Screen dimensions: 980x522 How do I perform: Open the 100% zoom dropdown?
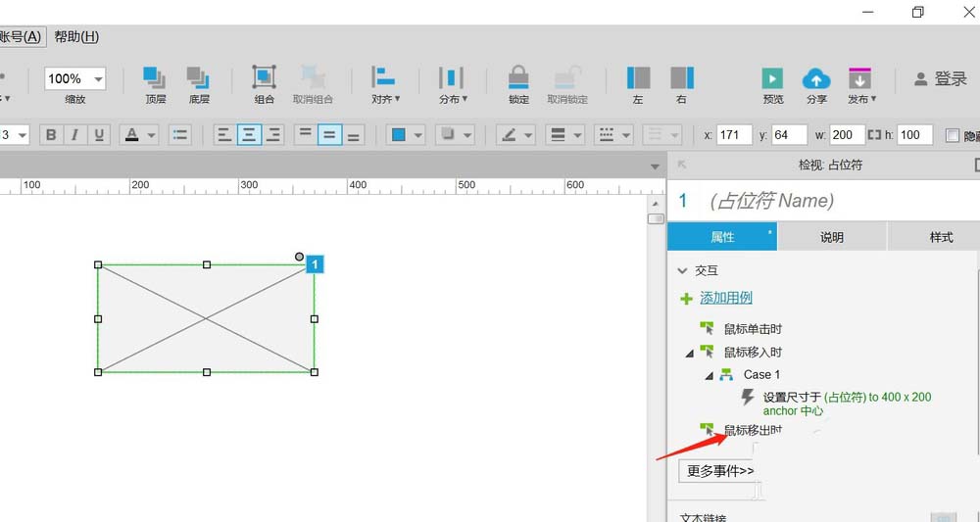click(x=98, y=79)
